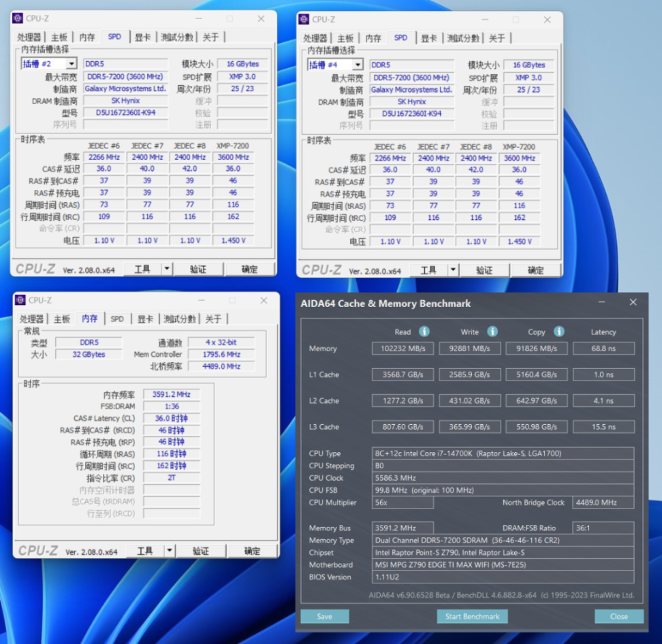The image size is (662, 644).
Task: Click Memory Type field DDR5-7200 SDRAM
Action: pyautogui.click(x=503, y=540)
